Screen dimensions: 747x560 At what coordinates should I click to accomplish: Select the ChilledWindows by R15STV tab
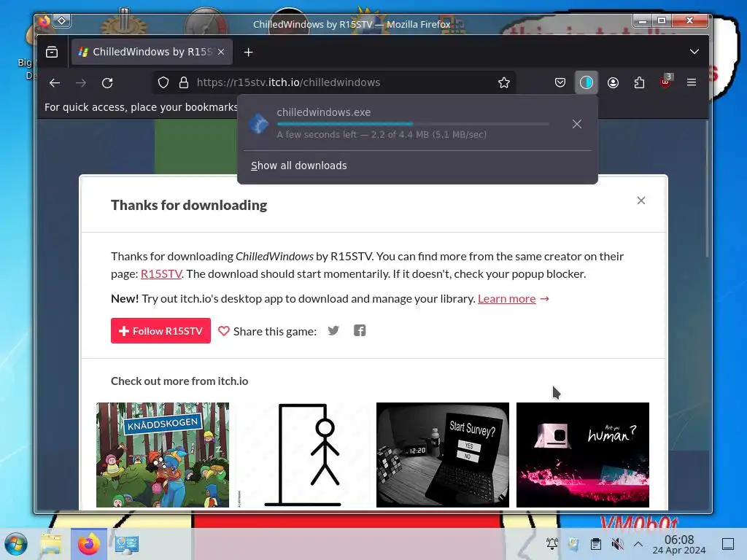tap(152, 52)
